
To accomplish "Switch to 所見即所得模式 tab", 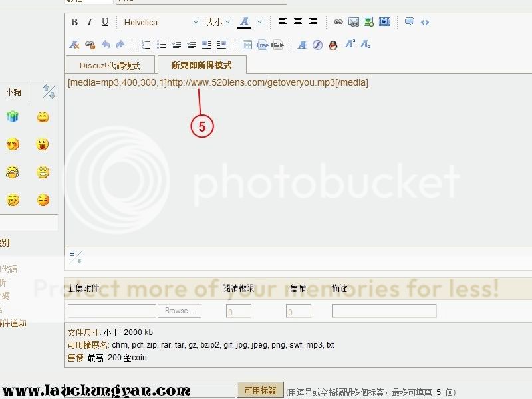I will click(x=201, y=65).
